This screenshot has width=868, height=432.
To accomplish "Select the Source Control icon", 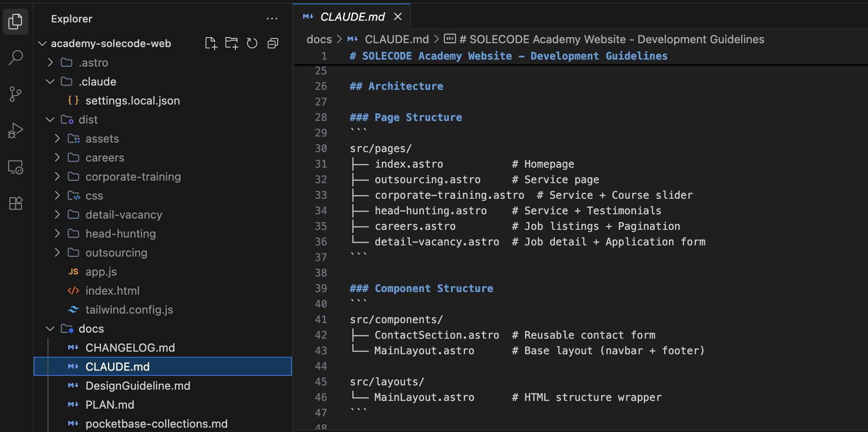I will pyautogui.click(x=16, y=94).
